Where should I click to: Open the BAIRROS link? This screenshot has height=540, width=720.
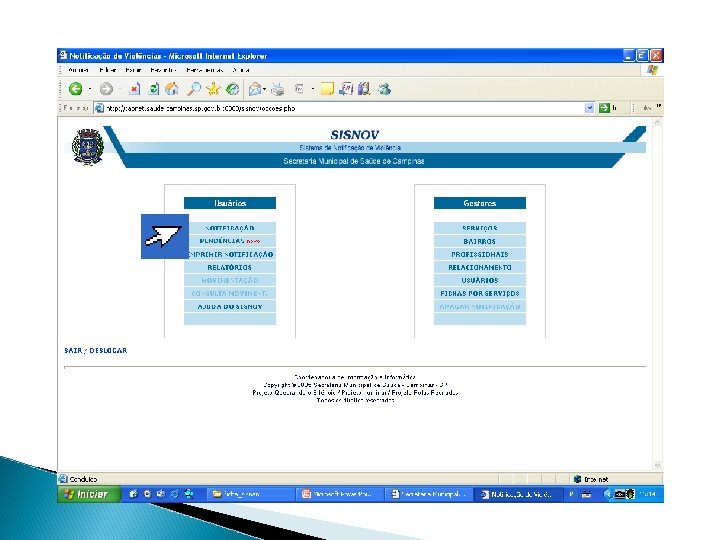480,241
